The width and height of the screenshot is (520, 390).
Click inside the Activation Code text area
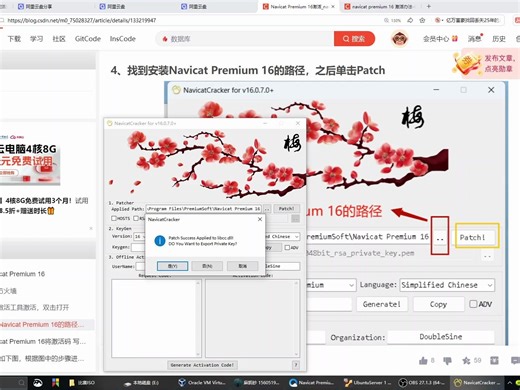click(x=250, y=318)
